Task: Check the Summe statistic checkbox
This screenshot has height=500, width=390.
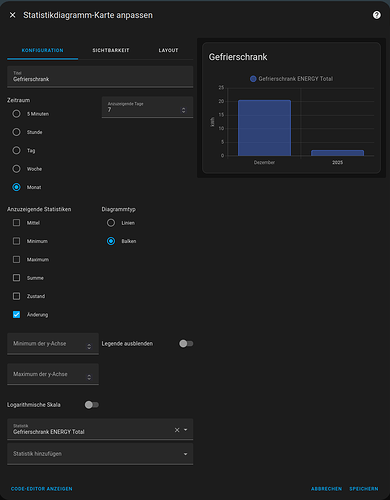Action: click(16, 278)
